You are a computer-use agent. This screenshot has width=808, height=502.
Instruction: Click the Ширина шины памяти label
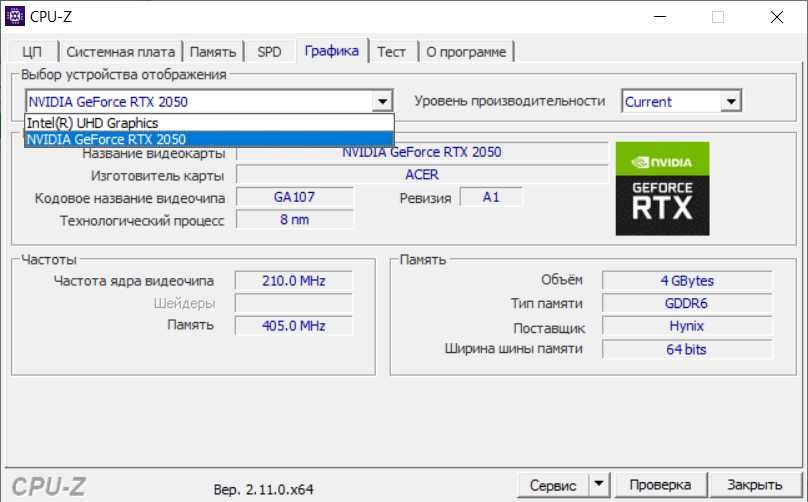pyautogui.click(x=514, y=349)
